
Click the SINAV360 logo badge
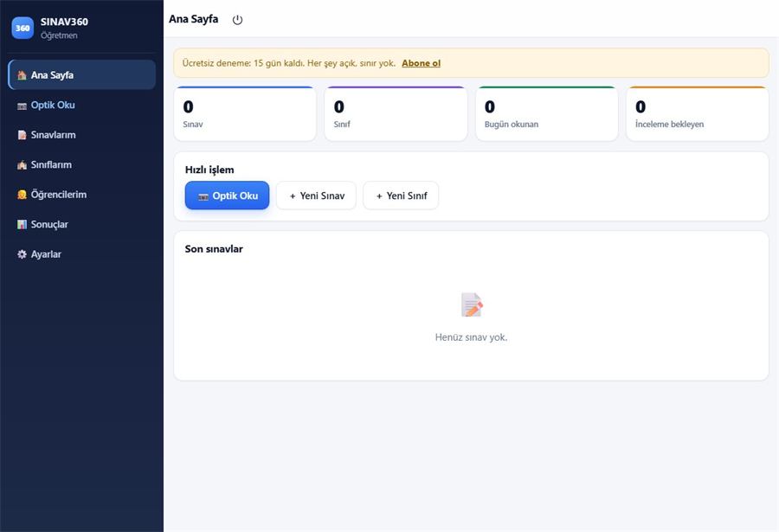point(23,28)
